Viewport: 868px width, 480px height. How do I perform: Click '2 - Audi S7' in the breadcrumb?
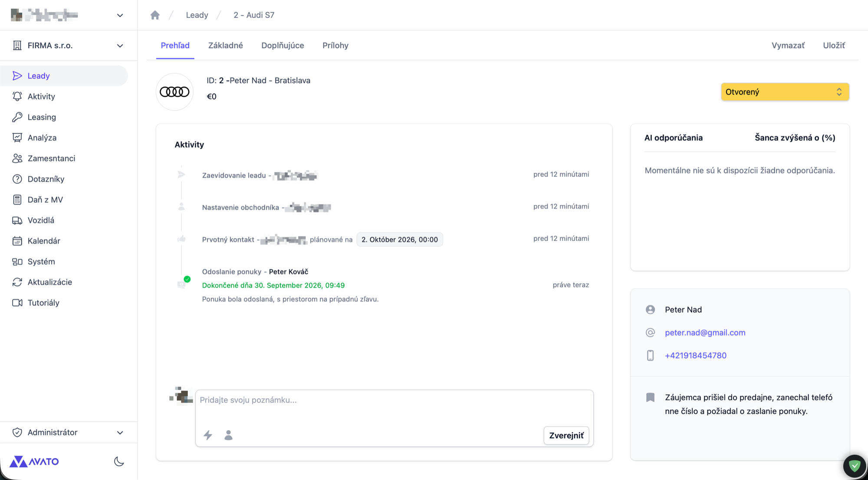point(254,15)
